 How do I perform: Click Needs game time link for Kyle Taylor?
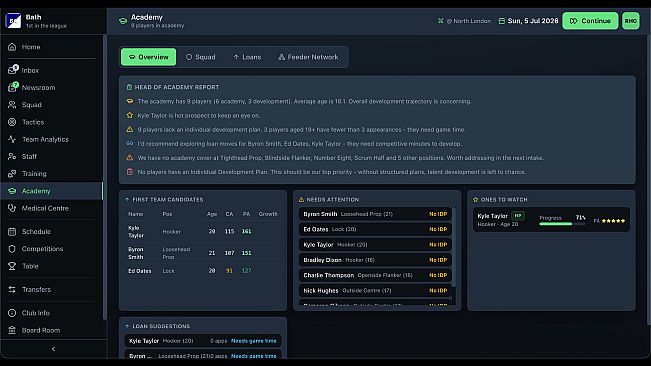tap(254, 341)
